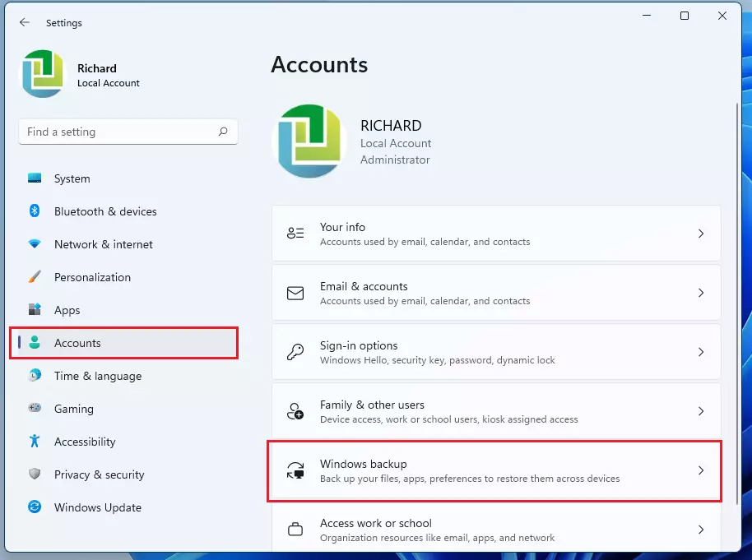The height and width of the screenshot is (560, 752).
Task: Open Sign-in options title
Action: [359, 345]
